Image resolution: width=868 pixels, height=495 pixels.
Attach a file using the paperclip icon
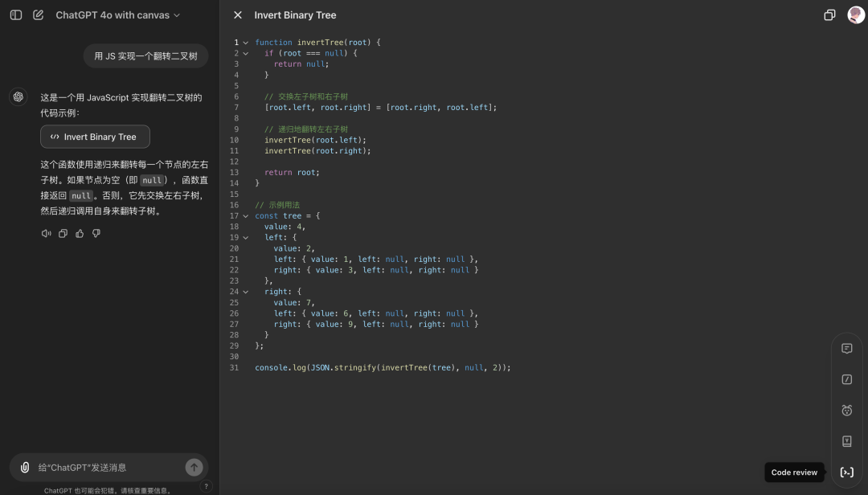[25, 467]
